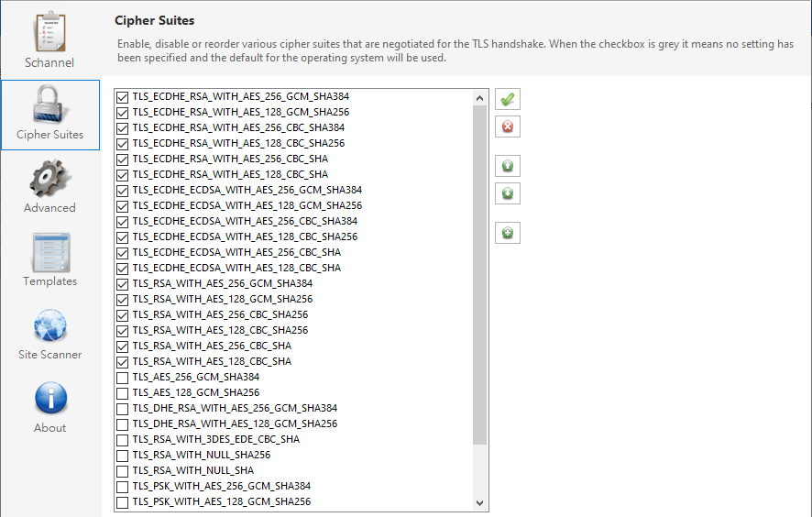Image resolution: width=812 pixels, height=517 pixels.
Task: Check the TLS_RSA_WITH_NULL_SHA256 box
Action: click(122, 455)
